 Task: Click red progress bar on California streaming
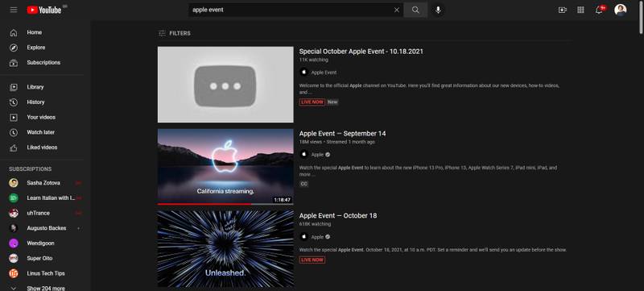point(204,204)
